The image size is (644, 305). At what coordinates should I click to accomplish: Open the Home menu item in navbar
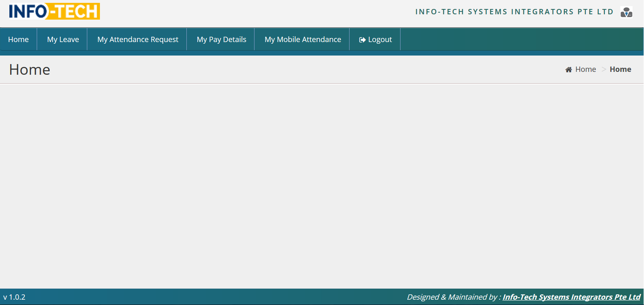point(18,40)
